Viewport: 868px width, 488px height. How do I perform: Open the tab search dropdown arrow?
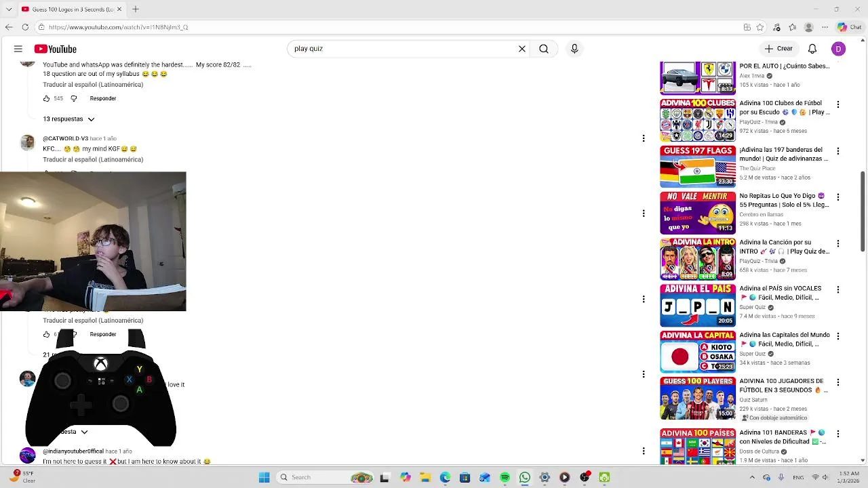9,9
